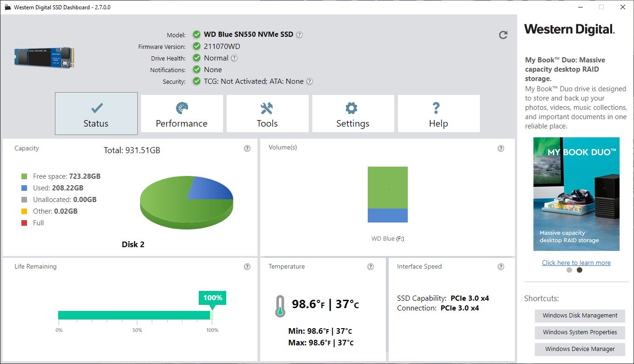Click the green Free space legend swatch

click(x=24, y=176)
